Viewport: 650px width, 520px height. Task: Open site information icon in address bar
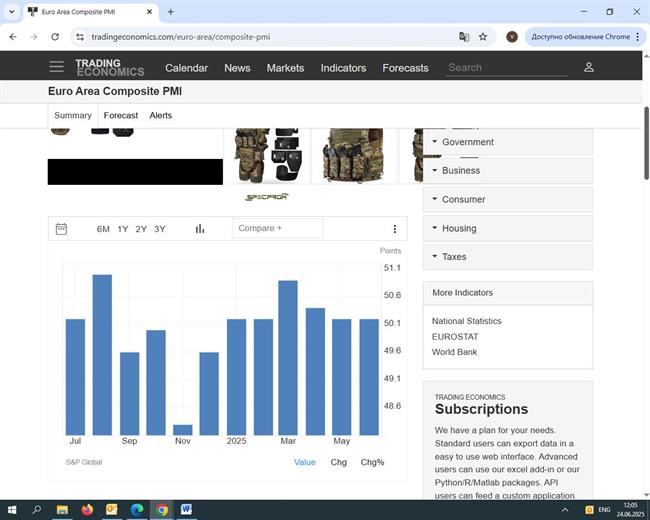click(80, 37)
